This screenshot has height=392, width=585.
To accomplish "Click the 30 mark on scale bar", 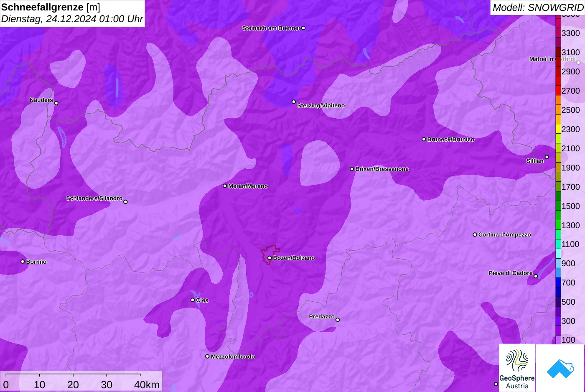I will (x=107, y=384).
